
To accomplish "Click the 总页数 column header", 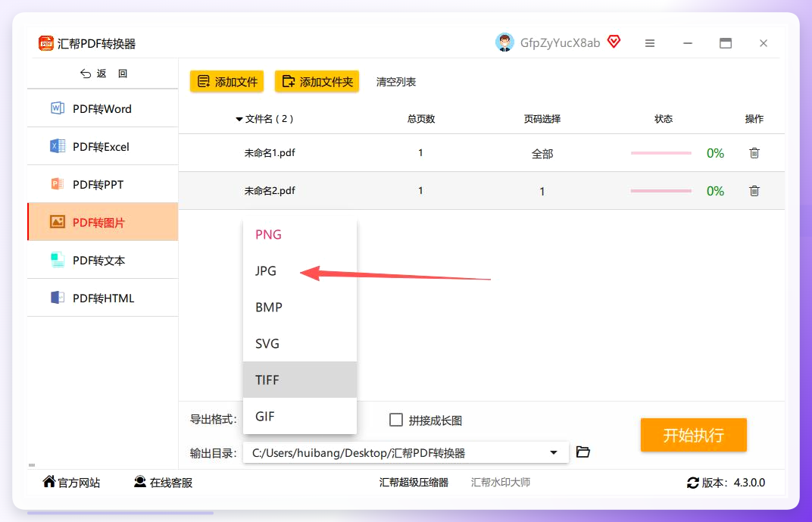I will pyautogui.click(x=421, y=119).
